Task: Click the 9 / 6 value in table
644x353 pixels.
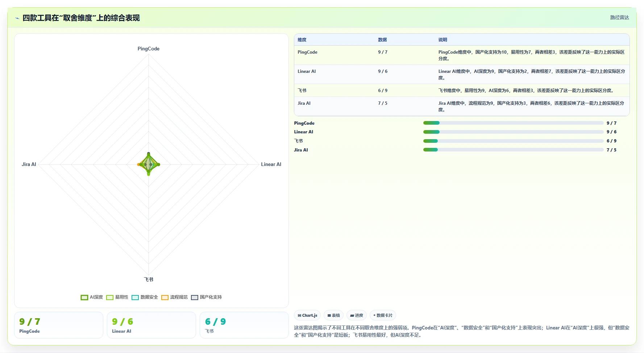Action: [383, 71]
